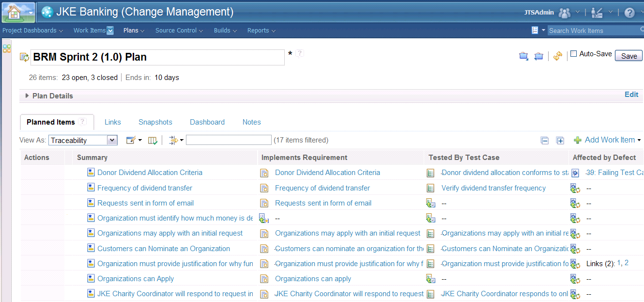Screen dimensions: 644x302
Task: Click the view configuration check columns icon
Action: pos(153,140)
